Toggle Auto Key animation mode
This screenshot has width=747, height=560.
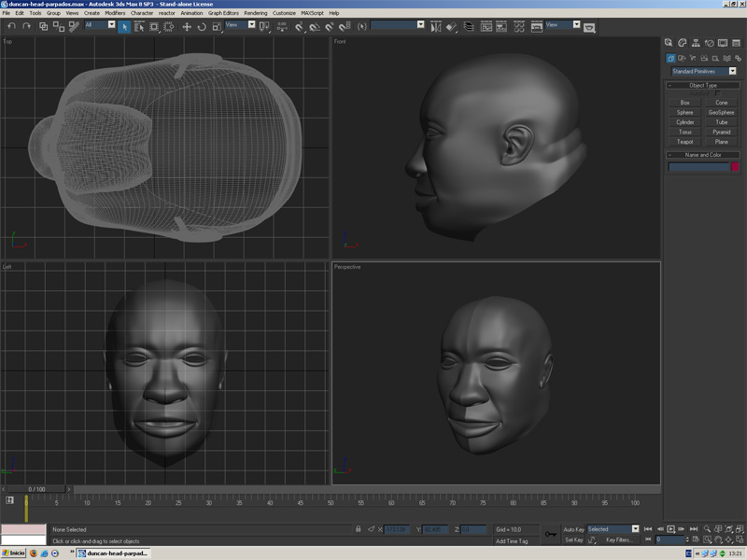[x=573, y=529]
